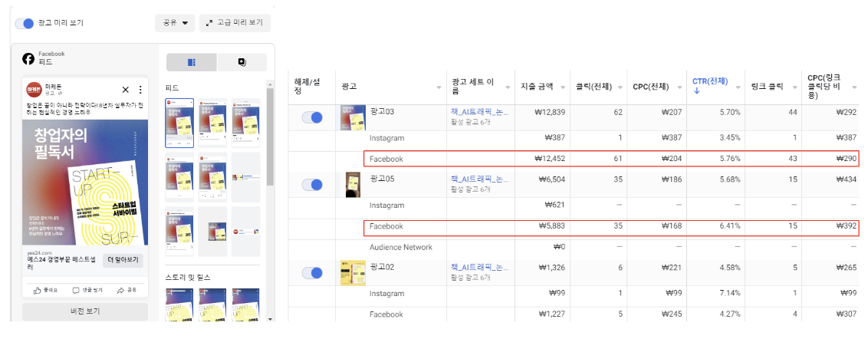Click the placement list scroll-up arrow

coord(270,84)
